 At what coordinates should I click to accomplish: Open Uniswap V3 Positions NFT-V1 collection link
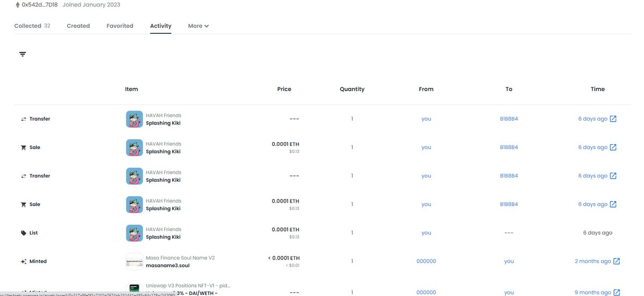pos(188,286)
